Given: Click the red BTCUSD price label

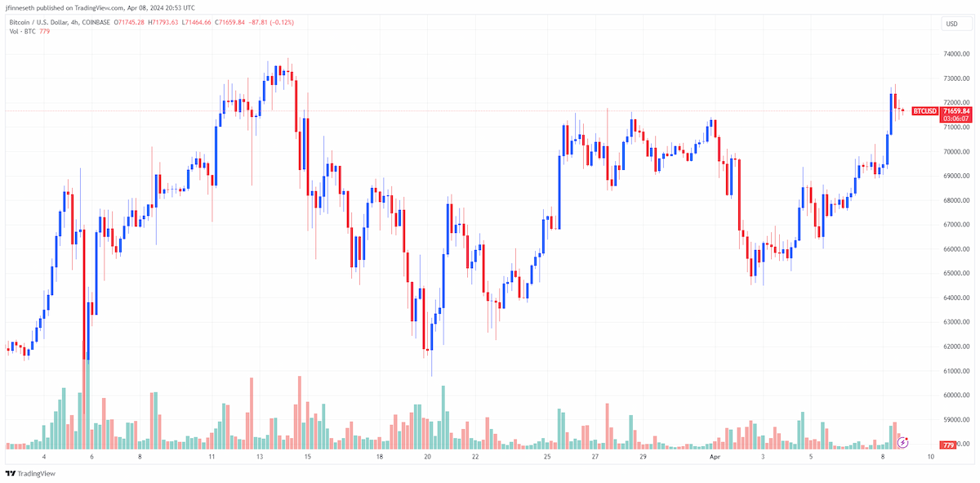Looking at the screenshot, I should [924, 110].
